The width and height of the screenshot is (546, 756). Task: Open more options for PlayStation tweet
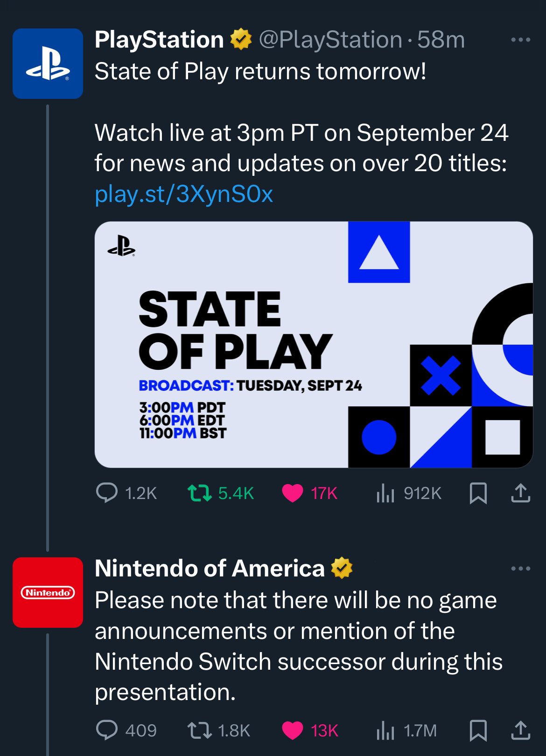(521, 40)
